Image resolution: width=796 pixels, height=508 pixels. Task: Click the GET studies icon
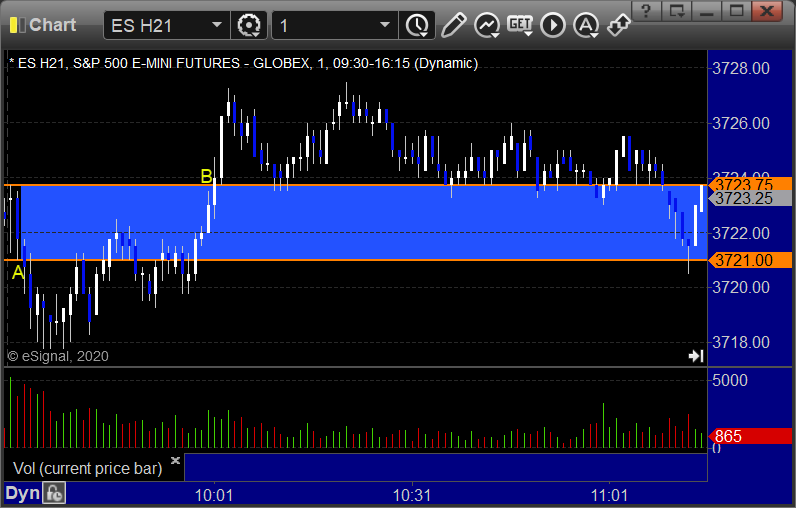(520, 25)
